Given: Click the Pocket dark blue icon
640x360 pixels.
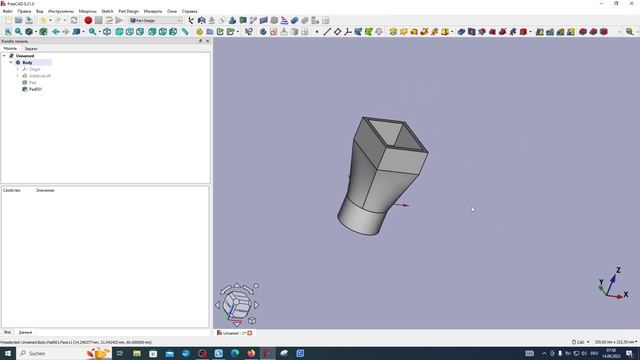Looking at the screenshot, I should click(x=461, y=31).
